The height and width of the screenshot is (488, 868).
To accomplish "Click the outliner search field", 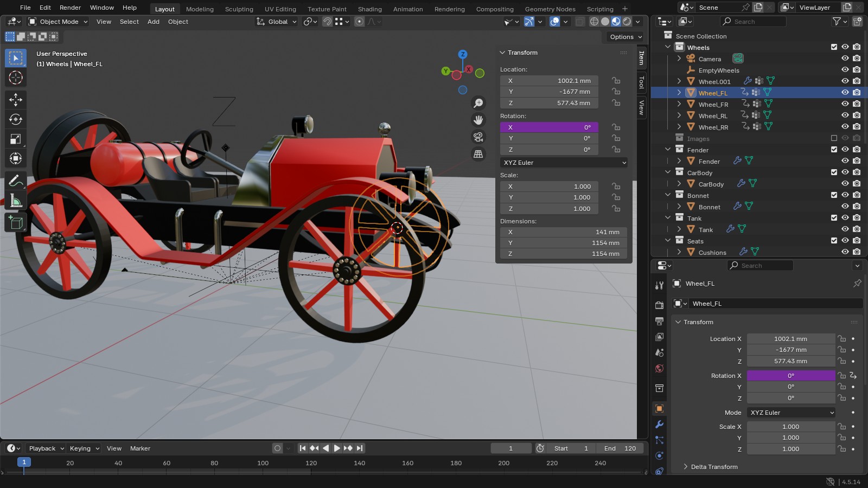I will point(753,22).
